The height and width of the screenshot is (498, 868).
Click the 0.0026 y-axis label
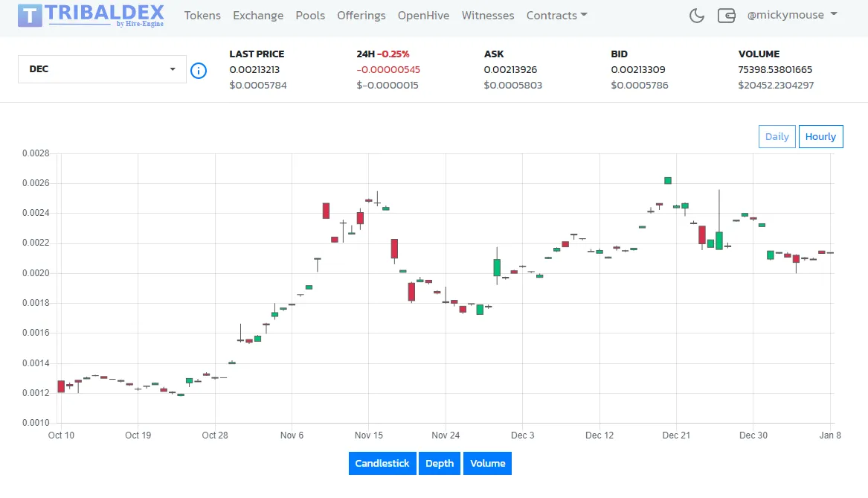[x=36, y=183]
